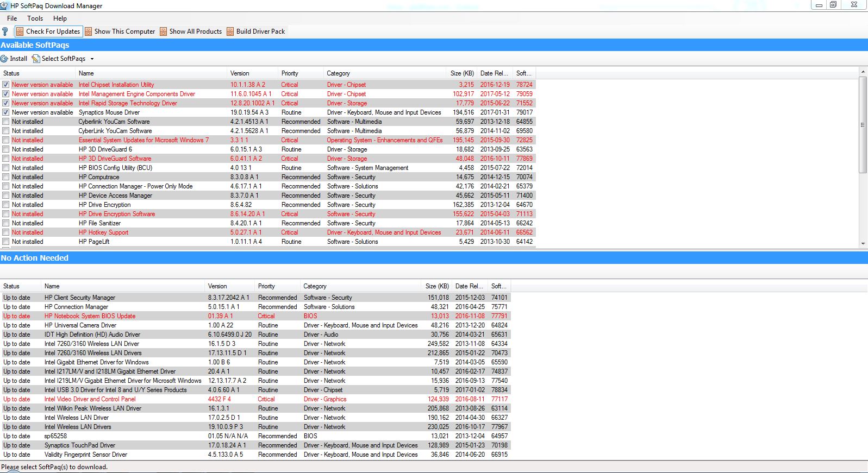Select HP Client Security Manager row

point(255,298)
